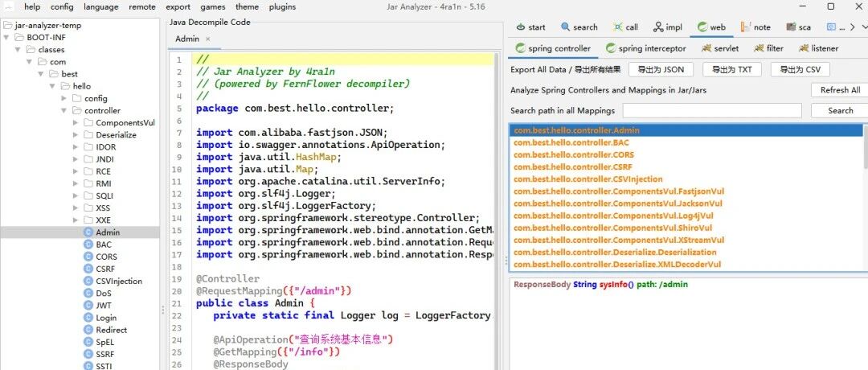868x370 pixels.
Task: Click the search magnifier icon
Action: [565, 27]
